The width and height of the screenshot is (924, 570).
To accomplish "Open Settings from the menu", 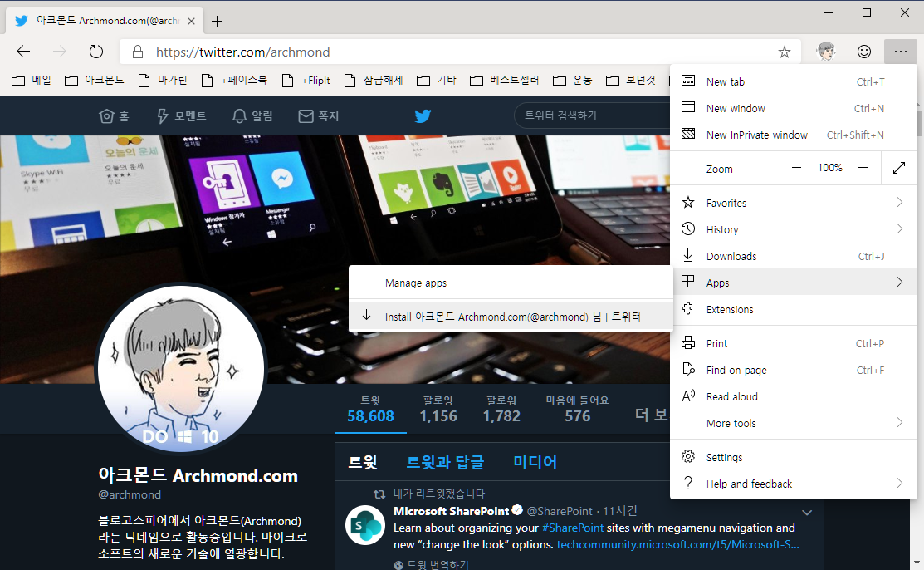I will pyautogui.click(x=793, y=457).
